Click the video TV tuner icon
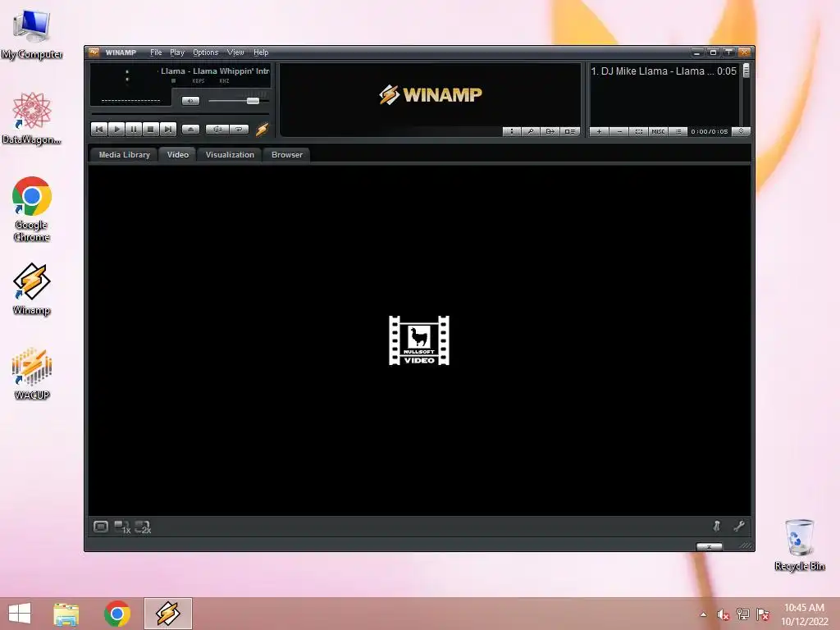This screenshot has width=840, height=630. point(717,526)
